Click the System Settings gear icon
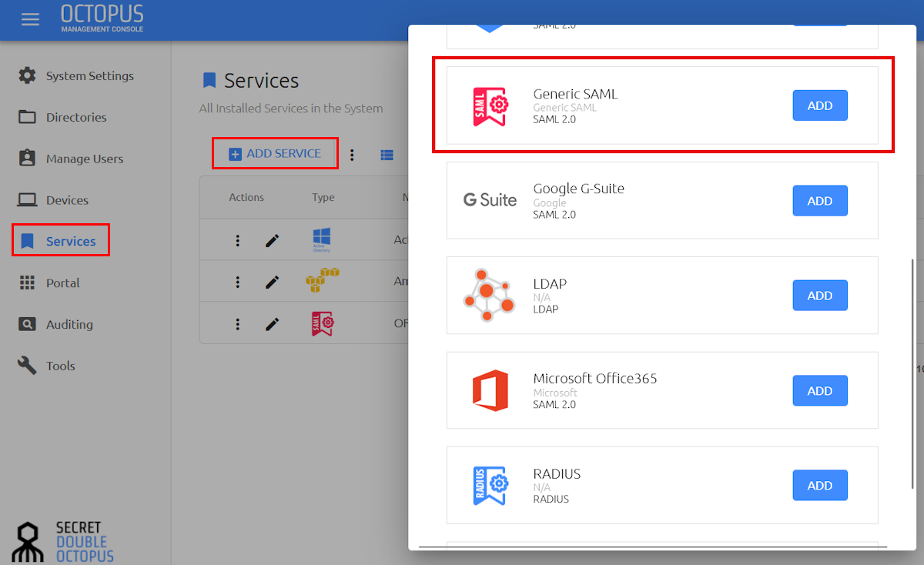Screen dimensions: 924x565 pos(27,75)
